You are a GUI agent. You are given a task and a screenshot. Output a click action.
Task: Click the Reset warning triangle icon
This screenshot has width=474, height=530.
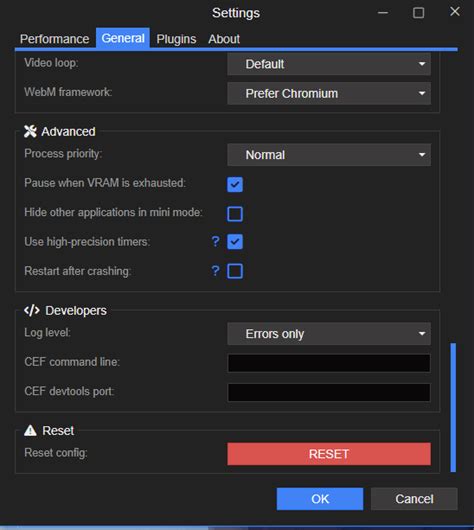coord(30,430)
